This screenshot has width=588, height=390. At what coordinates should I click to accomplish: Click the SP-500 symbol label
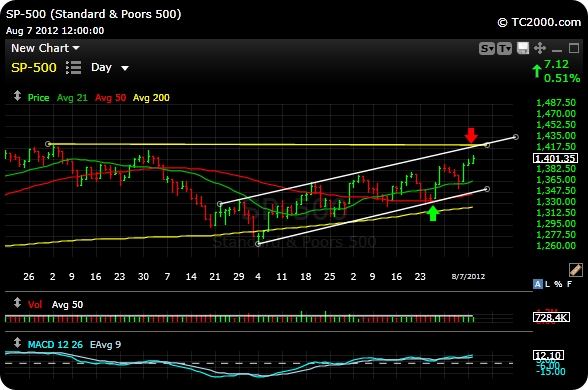[x=34, y=68]
